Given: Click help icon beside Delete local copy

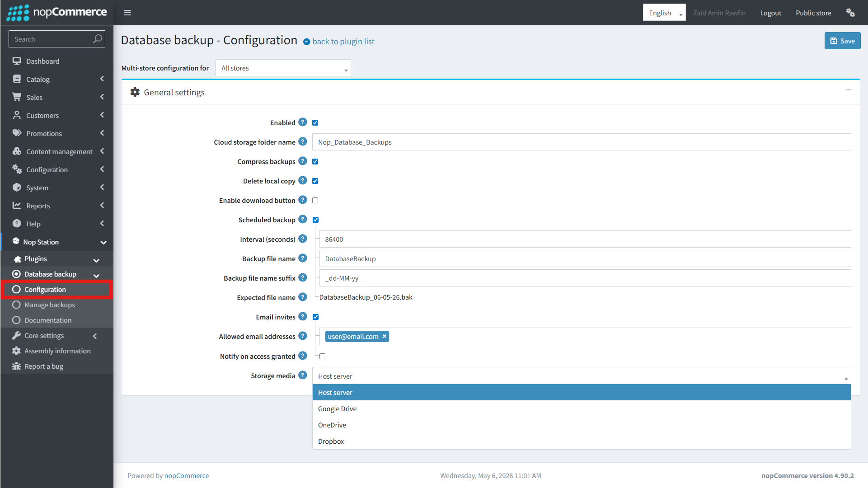Looking at the screenshot, I should [303, 181].
